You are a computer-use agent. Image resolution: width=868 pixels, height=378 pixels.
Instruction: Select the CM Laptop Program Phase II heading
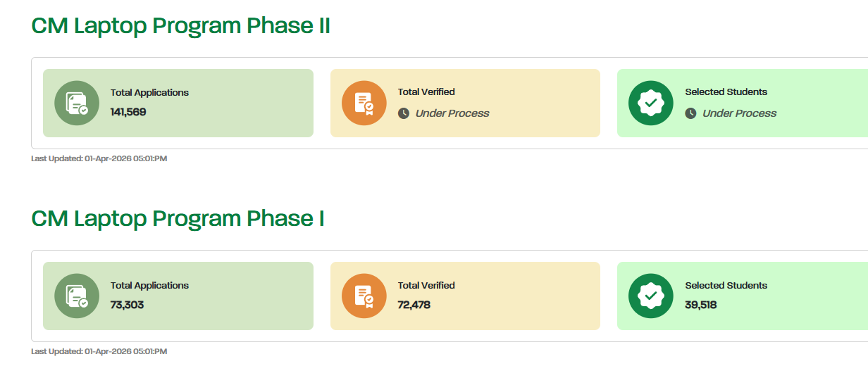181,26
